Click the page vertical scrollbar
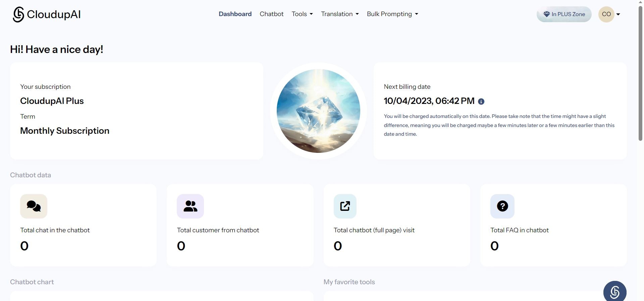This screenshot has width=644, height=301. pyautogui.click(x=640, y=74)
